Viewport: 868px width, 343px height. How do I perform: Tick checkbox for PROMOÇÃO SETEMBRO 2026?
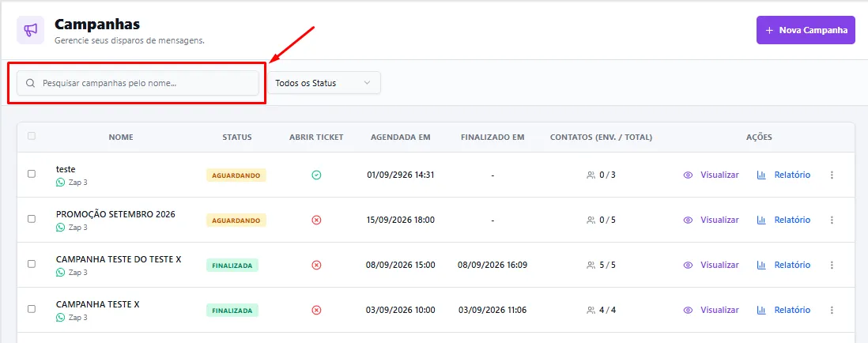coord(32,219)
